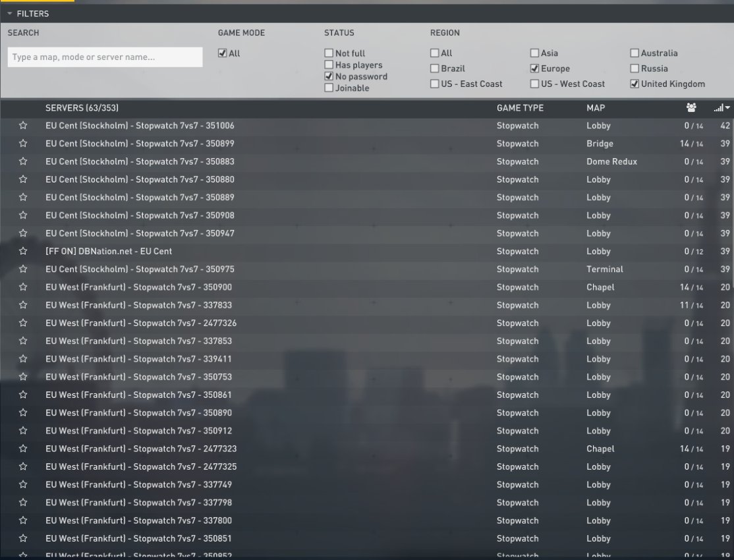Uncheck the Europe region checkbox
Screen dimensions: 734x560
click(x=535, y=69)
